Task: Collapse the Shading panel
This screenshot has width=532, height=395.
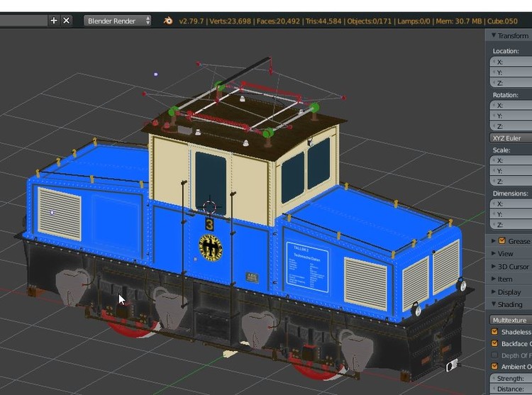Action: 509,305
